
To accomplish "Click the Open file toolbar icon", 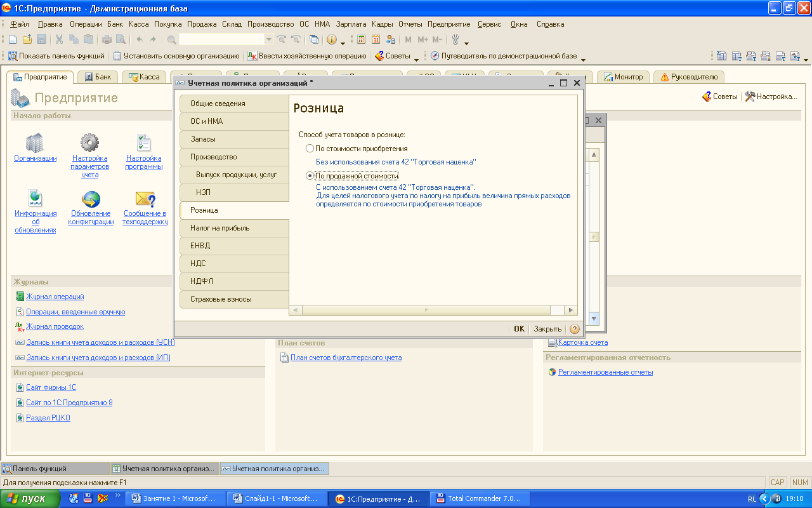I will [27, 39].
